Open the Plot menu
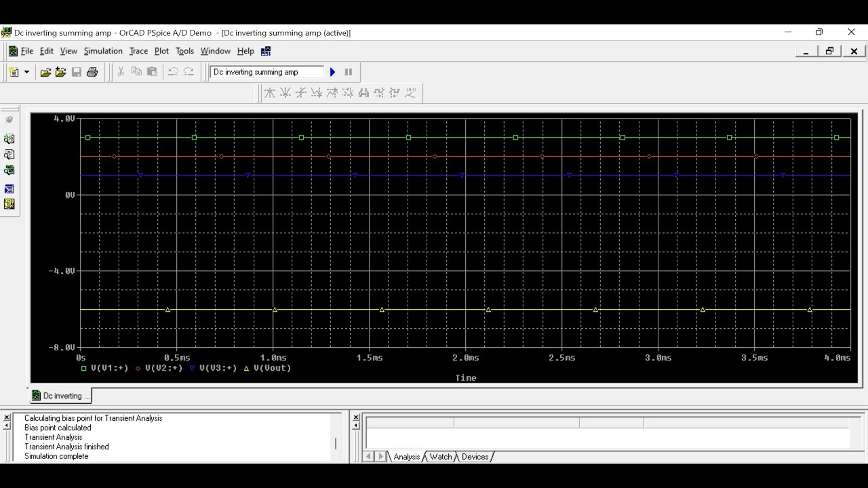Image resolution: width=868 pixels, height=488 pixels. point(161,51)
